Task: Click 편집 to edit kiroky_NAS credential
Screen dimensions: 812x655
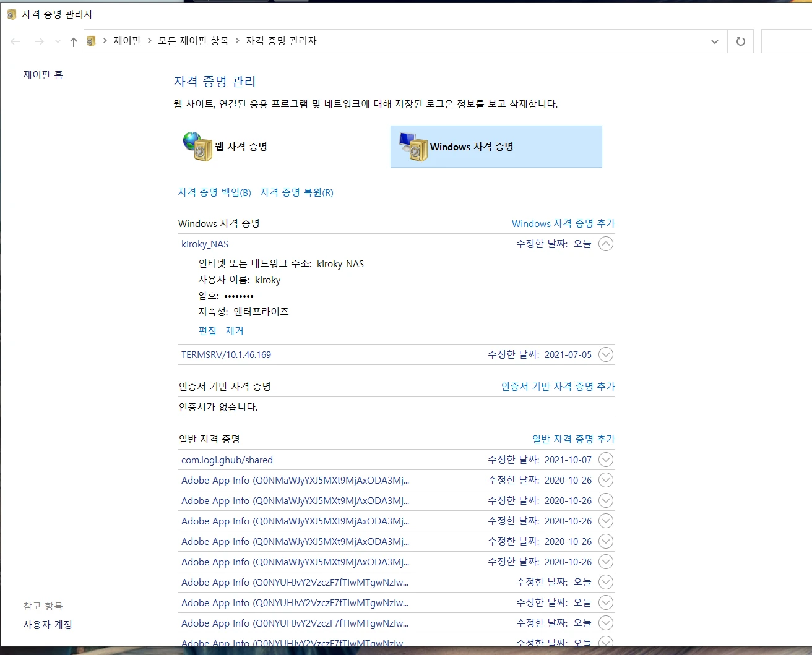Action: pyautogui.click(x=207, y=330)
